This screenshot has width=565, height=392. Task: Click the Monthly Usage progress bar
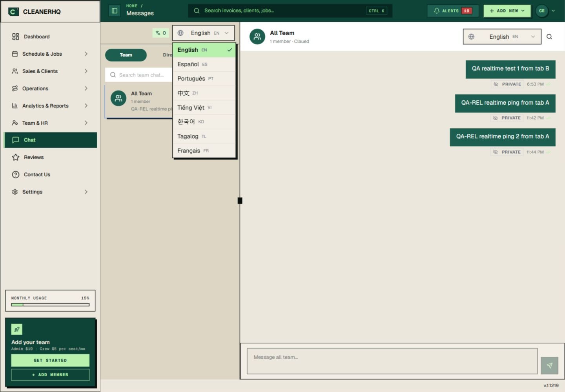click(x=50, y=305)
